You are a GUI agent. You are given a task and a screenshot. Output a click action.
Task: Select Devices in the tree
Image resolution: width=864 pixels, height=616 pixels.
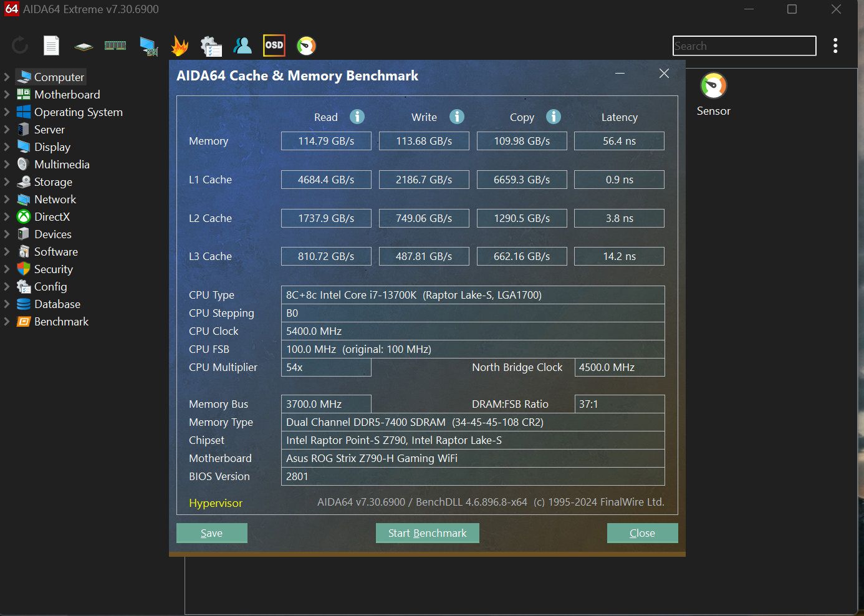(53, 234)
